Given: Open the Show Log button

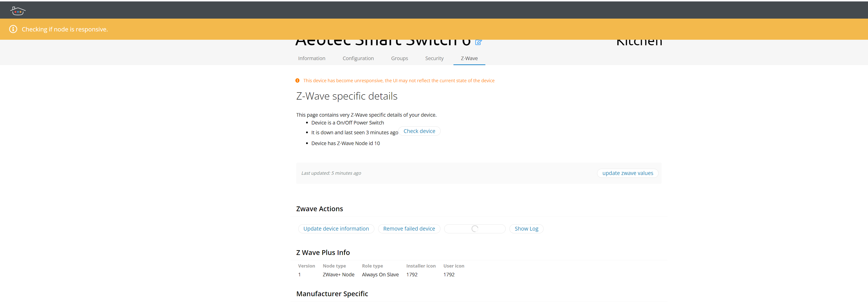Looking at the screenshot, I should click(x=526, y=229).
